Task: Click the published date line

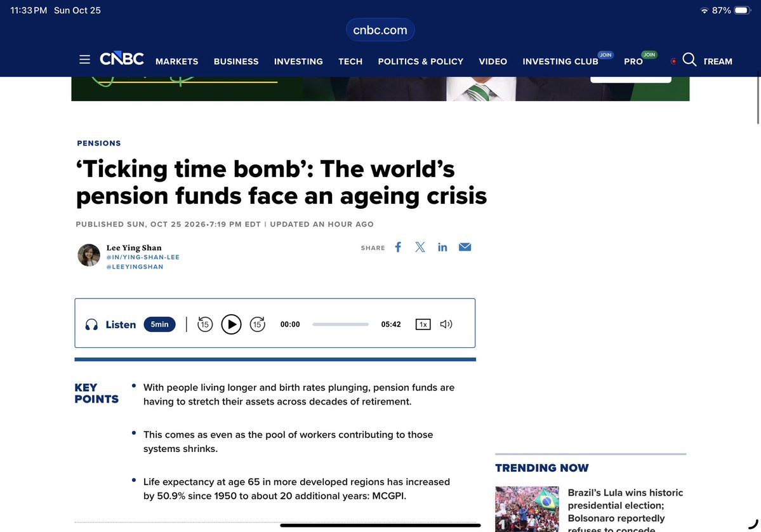Action: click(225, 224)
